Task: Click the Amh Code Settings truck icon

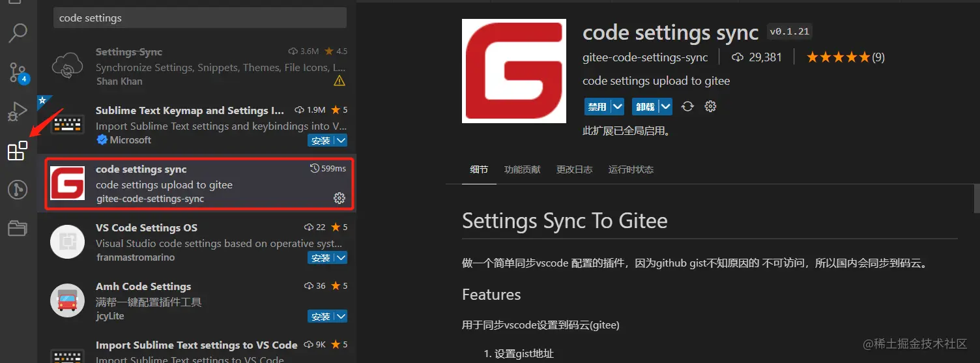Action: (68, 300)
